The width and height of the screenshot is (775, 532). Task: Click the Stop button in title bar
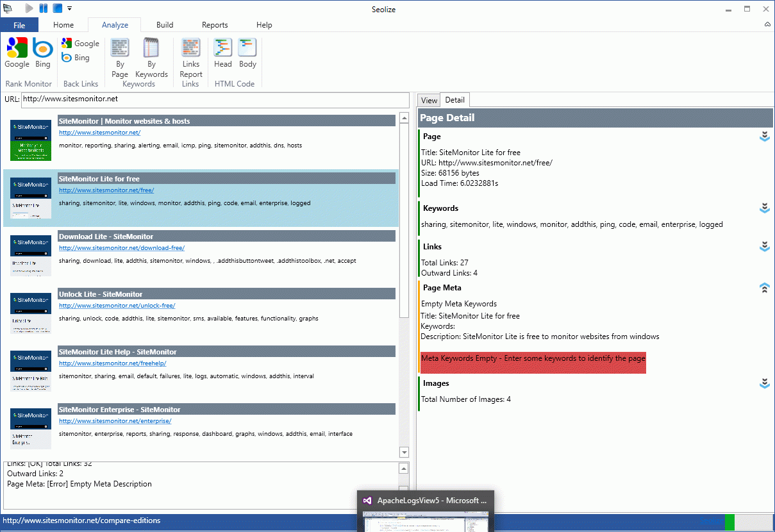[x=57, y=8]
